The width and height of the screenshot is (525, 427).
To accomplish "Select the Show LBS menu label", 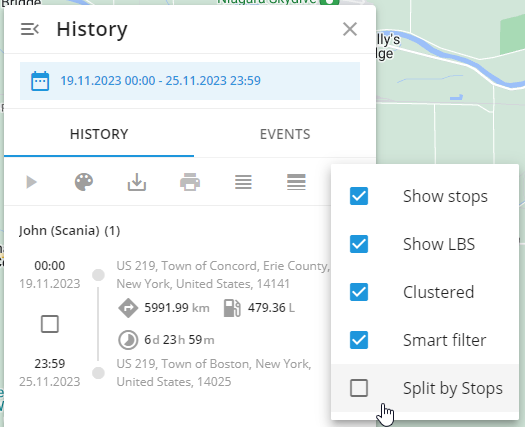I will 439,244.
